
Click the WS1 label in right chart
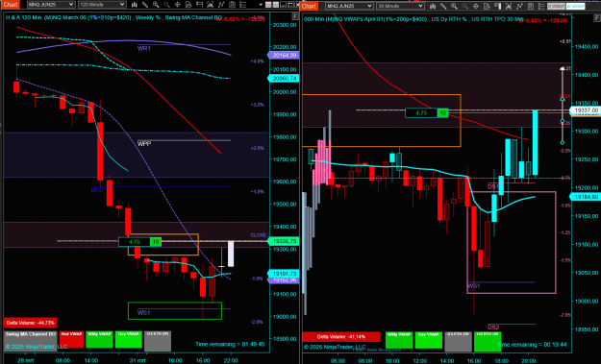point(474,286)
